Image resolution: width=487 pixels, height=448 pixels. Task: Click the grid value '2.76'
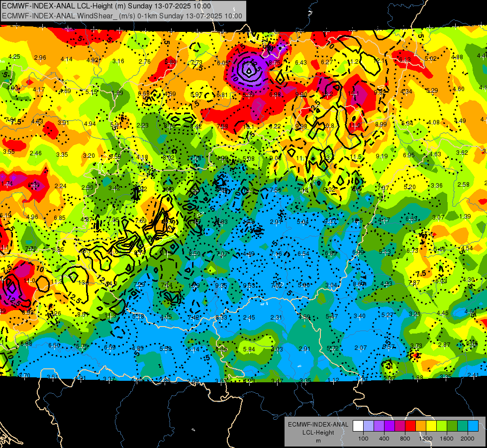[x=145, y=62]
